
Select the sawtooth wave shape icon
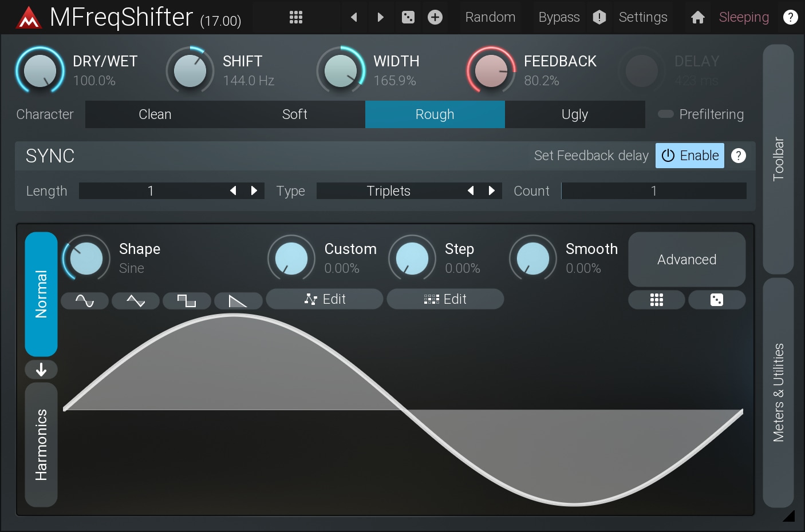238,300
